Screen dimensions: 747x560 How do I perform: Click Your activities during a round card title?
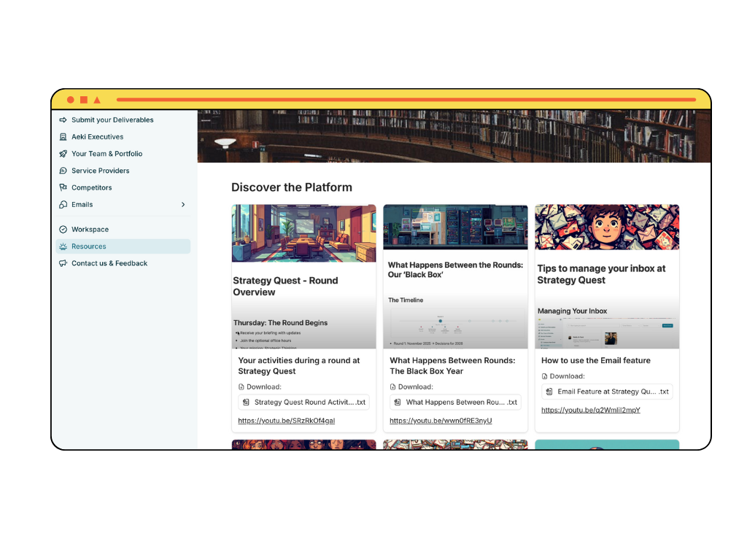tap(298, 366)
